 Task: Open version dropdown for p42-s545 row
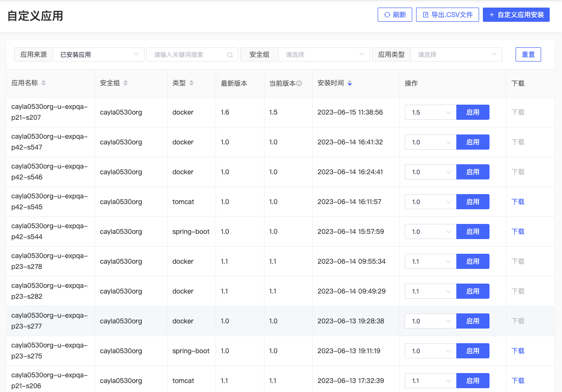(430, 202)
